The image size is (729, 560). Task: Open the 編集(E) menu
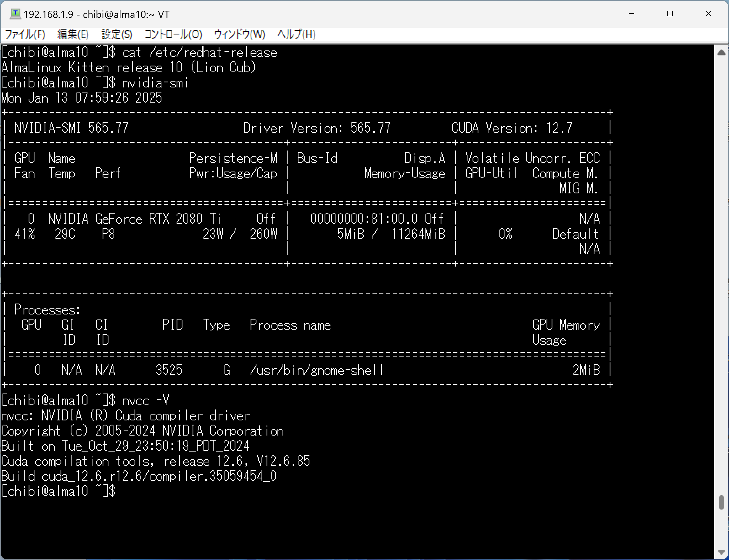pyautogui.click(x=73, y=34)
